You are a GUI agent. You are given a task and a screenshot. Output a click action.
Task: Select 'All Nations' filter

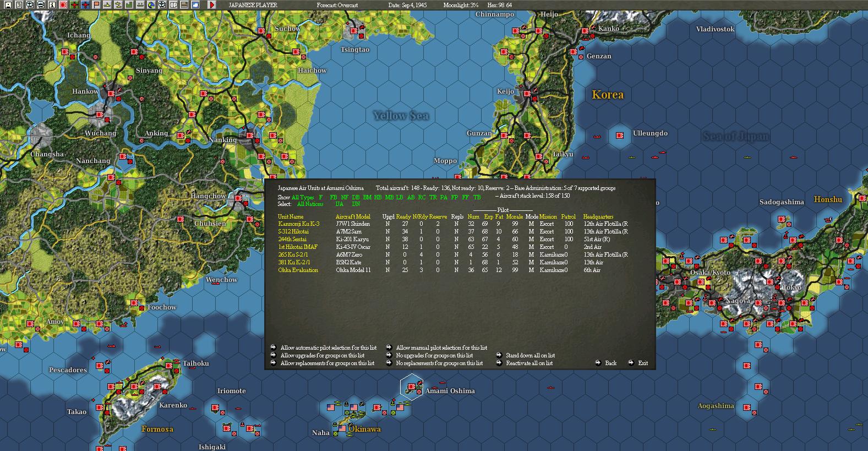tap(310, 204)
